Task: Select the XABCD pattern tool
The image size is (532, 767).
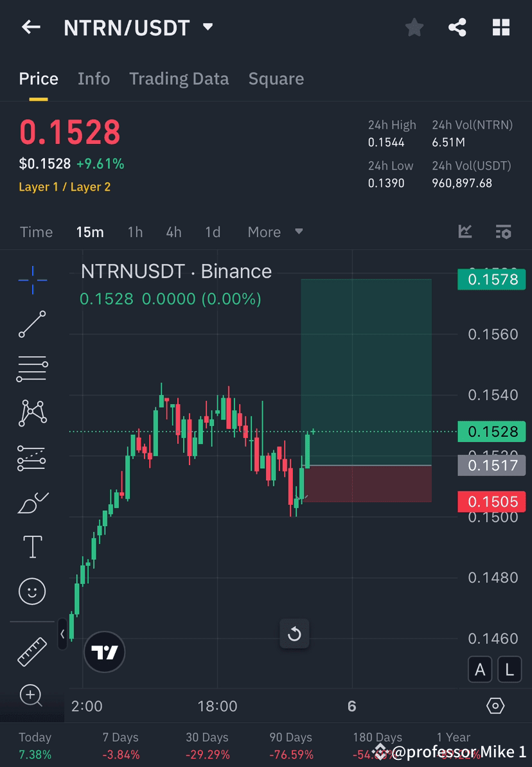Action: coord(32,413)
